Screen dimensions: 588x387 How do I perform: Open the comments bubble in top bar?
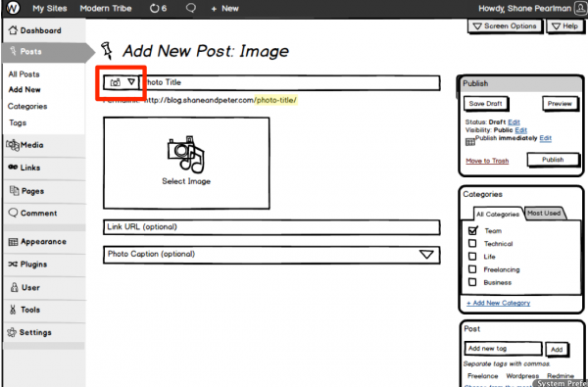[x=191, y=8]
